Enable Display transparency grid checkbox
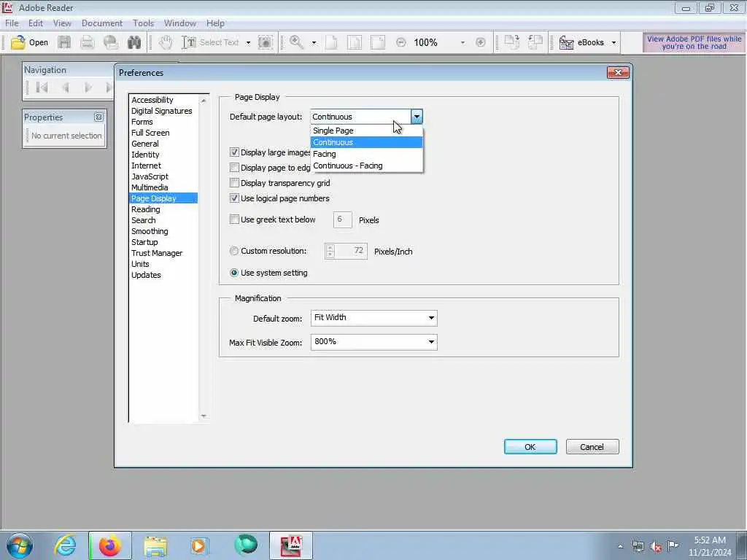Image resolution: width=747 pixels, height=560 pixels. coord(234,183)
